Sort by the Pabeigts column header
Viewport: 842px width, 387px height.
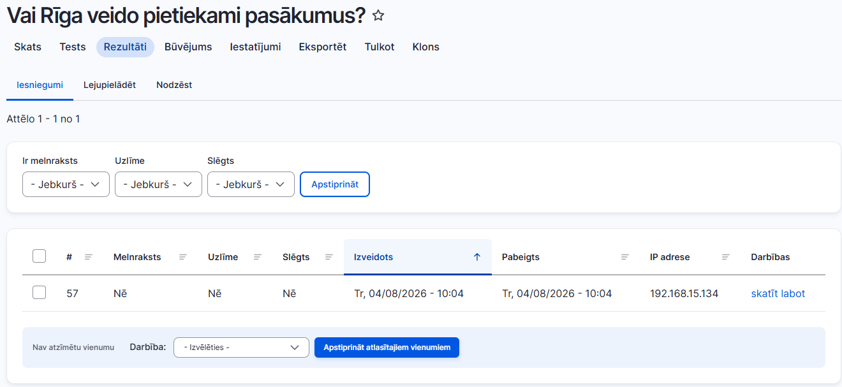[x=521, y=257]
